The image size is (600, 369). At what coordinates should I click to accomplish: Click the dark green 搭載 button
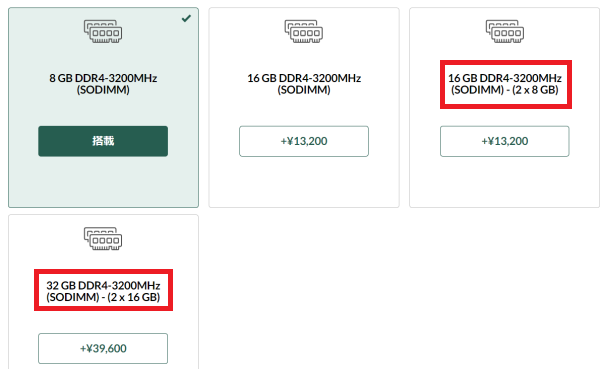103,141
